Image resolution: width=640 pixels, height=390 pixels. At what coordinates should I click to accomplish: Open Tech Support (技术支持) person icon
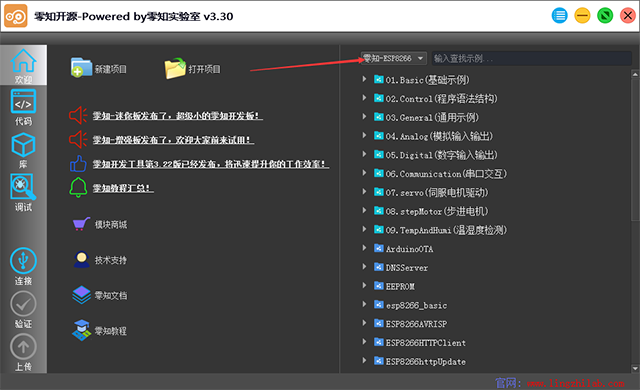(x=82, y=259)
